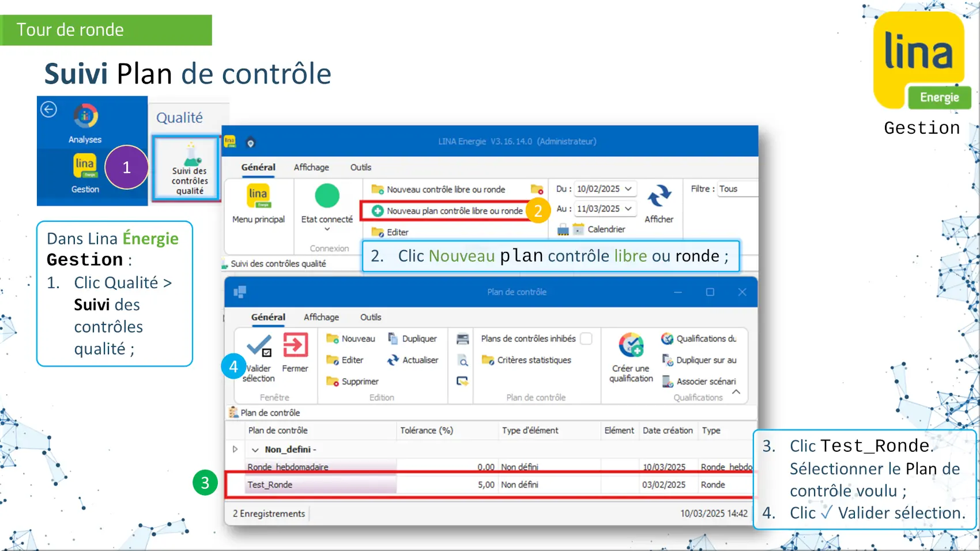The width and height of the screenshot is (980, 551).
Task: Sort by Tolérance (%) column header
Action: click(447, 431)
